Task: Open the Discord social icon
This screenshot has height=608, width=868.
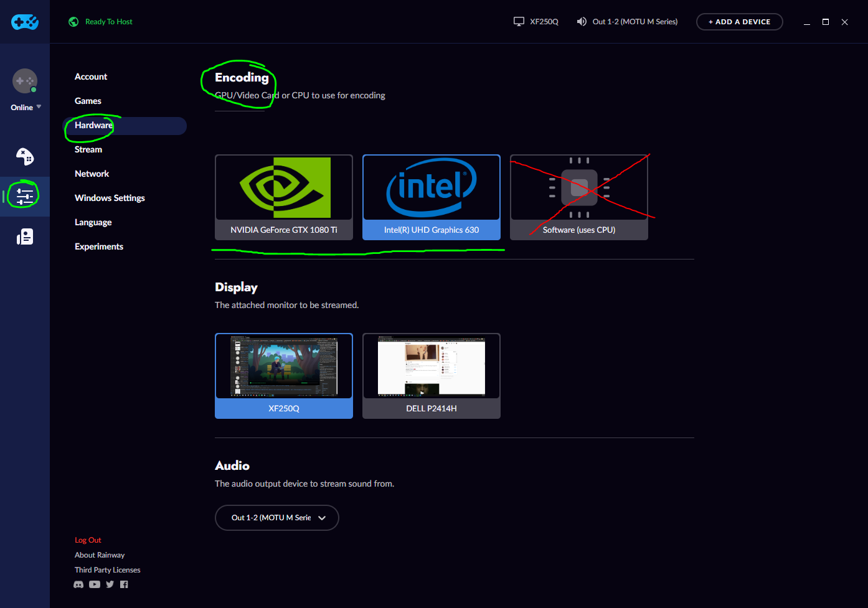Action: click(78, 584)
